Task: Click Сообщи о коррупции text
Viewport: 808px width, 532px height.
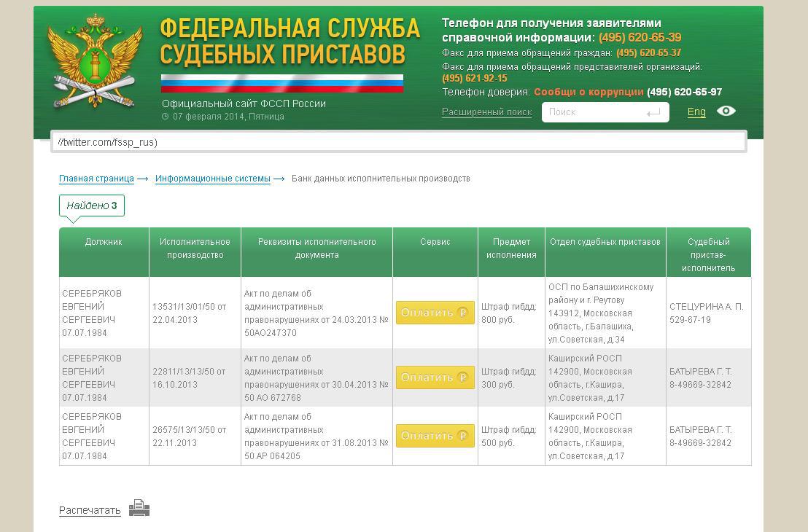Action: pyautogui.click(x=588, y=92)
